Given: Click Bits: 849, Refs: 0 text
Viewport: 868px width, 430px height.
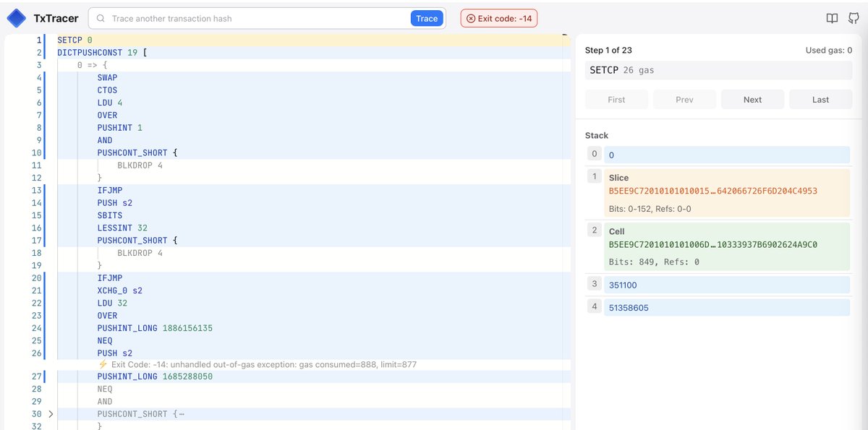Looking at the screenshot, I should (654, 262).
